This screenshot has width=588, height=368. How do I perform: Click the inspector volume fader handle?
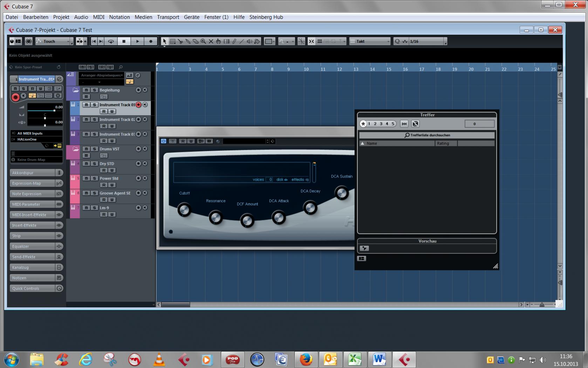[54, 111]
